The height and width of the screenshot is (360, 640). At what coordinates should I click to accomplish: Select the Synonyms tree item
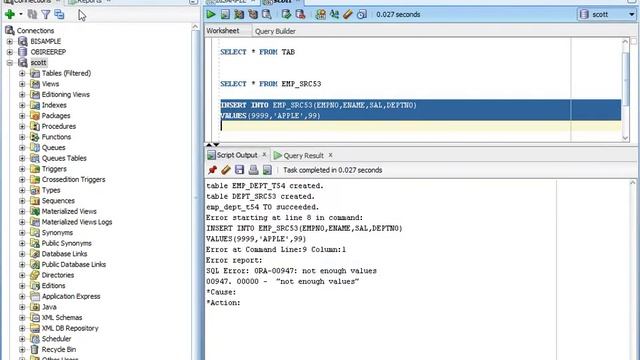pos(57,232)
